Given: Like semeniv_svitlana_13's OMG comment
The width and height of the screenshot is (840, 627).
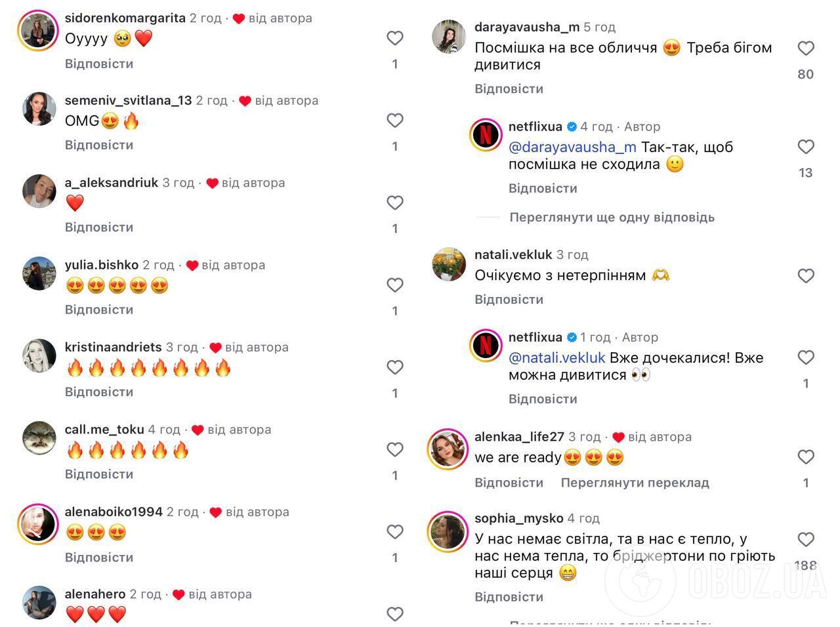Looking at the screenshot, I should (x=394, y=121).
